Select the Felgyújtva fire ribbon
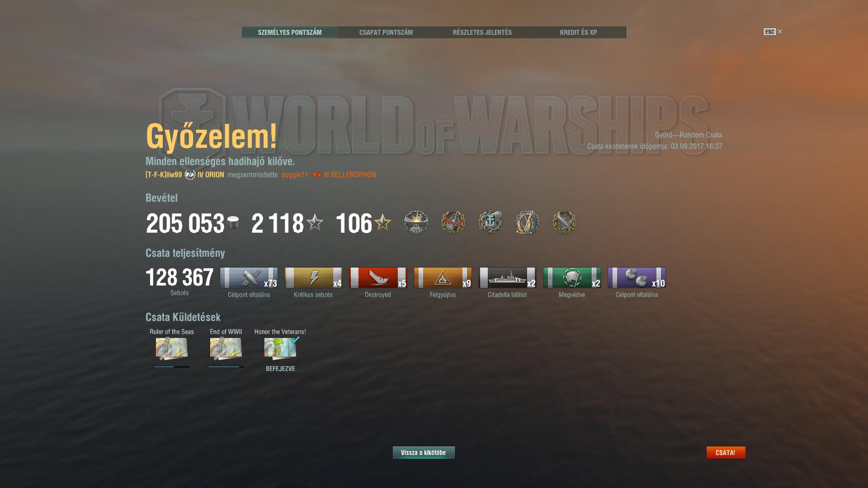 pos(443,277)
